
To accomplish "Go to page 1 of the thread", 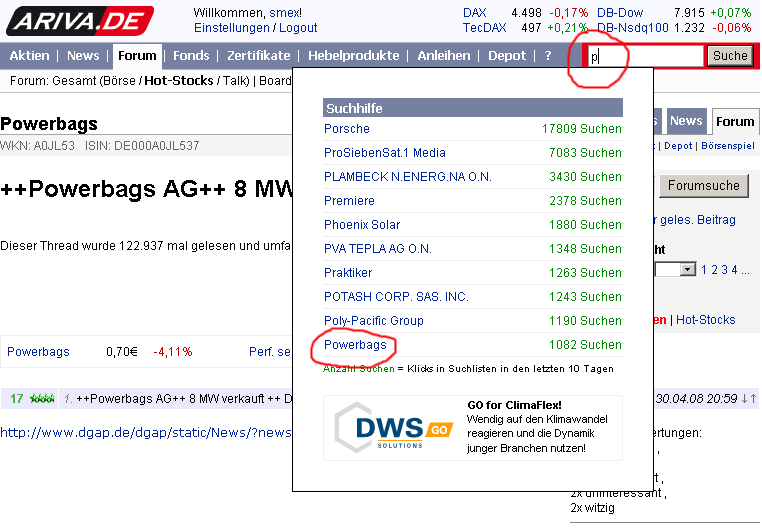I will click(x=704, y=270).
